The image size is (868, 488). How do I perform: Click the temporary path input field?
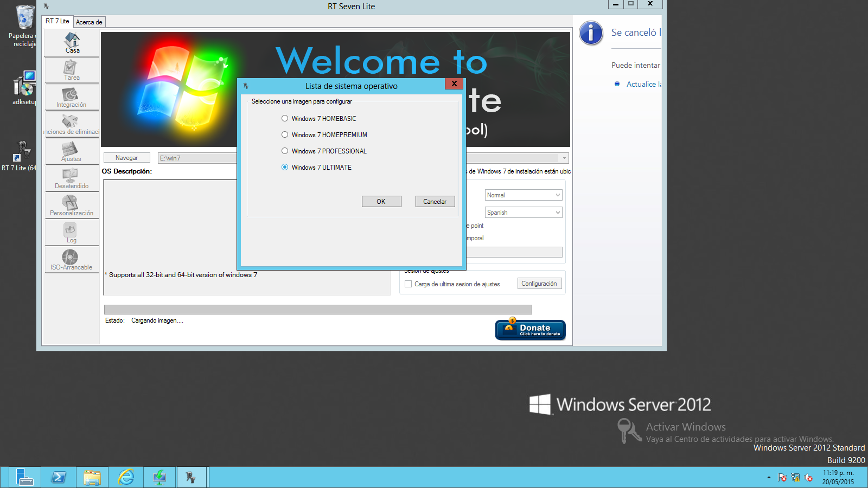(x=514, y=252)
